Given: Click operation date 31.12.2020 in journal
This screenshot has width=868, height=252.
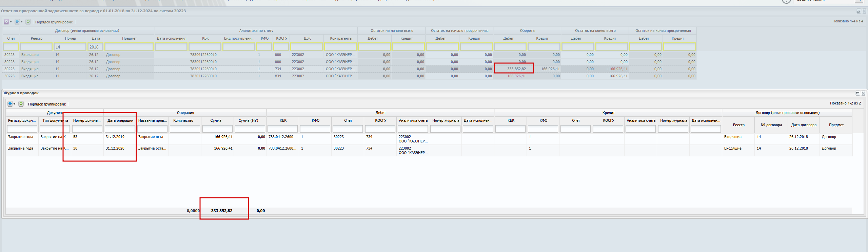Looking at the screenshot, I should 115,148.
